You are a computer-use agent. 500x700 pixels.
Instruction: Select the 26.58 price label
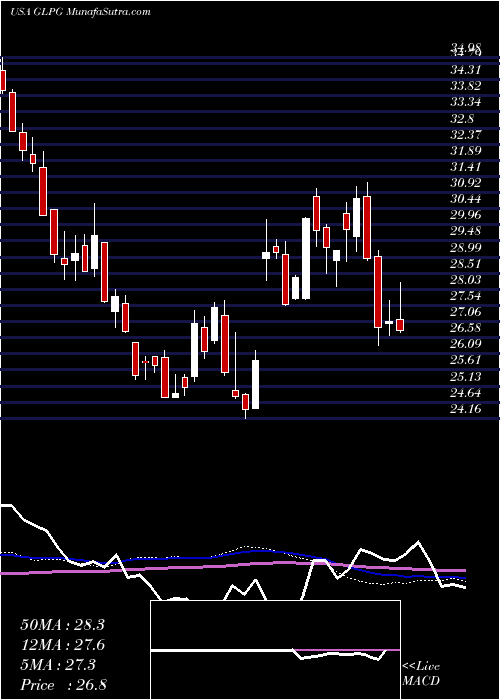(x=466, y=328)
